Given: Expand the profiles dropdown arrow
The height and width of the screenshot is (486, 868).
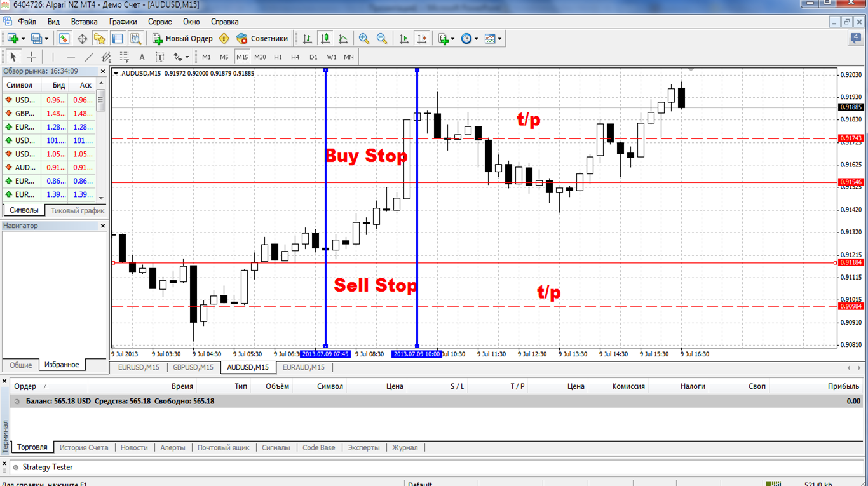Looking at the screenshot, I should 46,39.
